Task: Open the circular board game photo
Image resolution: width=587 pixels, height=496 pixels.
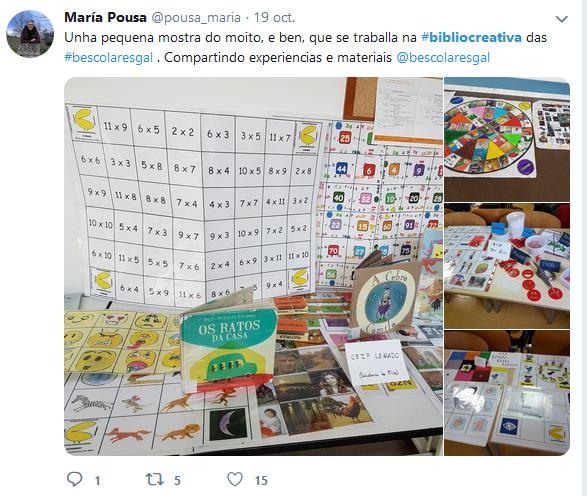Action: pos(507,139)
